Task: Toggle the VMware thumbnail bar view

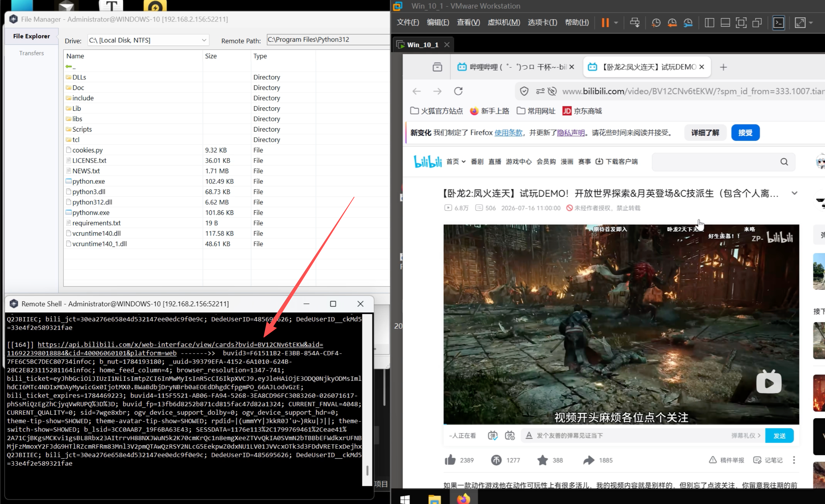Action: (725, 23)
